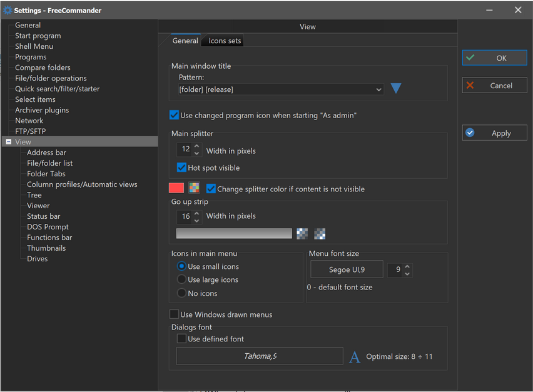Enable Use Windows drawn menus
The height and width of the screenshot is (392, 533).
tap(174, 314)
